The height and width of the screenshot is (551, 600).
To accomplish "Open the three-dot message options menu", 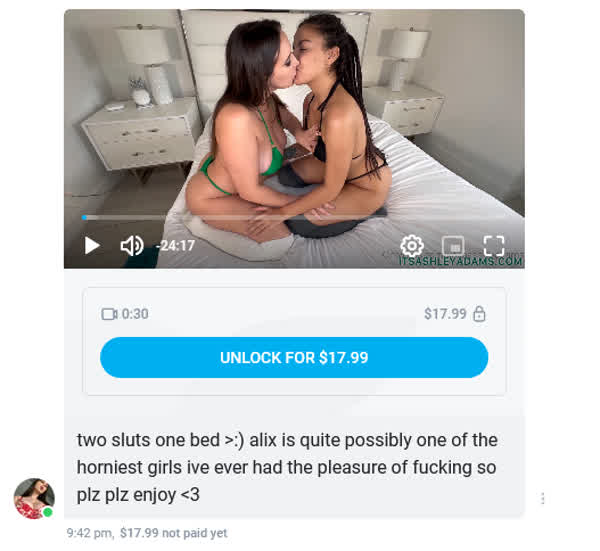I will (543, 498).
